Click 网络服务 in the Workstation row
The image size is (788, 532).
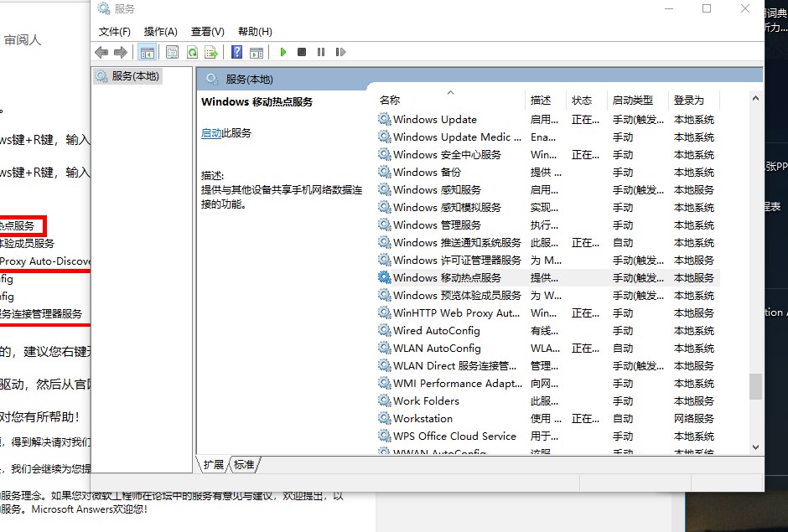(x=694, y=418)
